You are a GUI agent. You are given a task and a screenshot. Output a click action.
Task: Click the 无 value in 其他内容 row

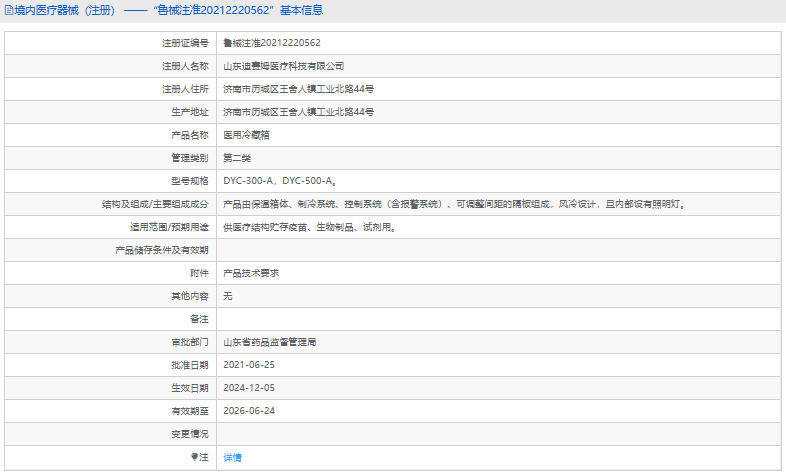point(228,297)
